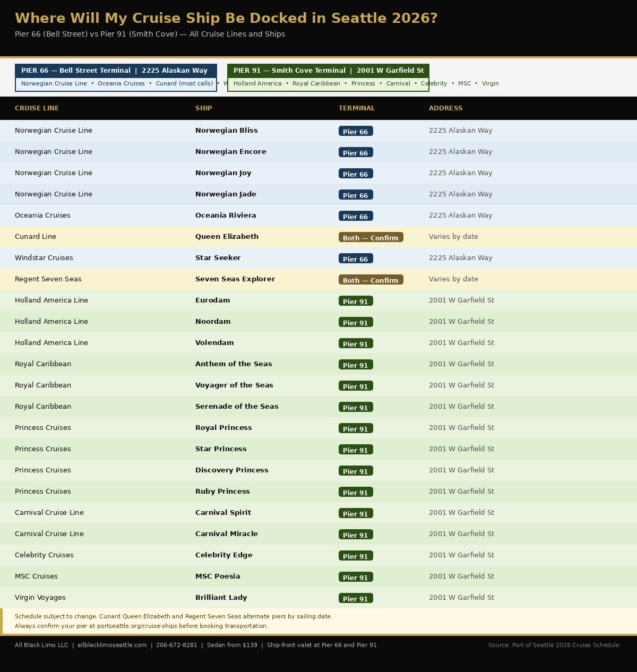Click the Pier 66 badge for Norwegian Encore

pyautogui.click(x=356, y=152)
